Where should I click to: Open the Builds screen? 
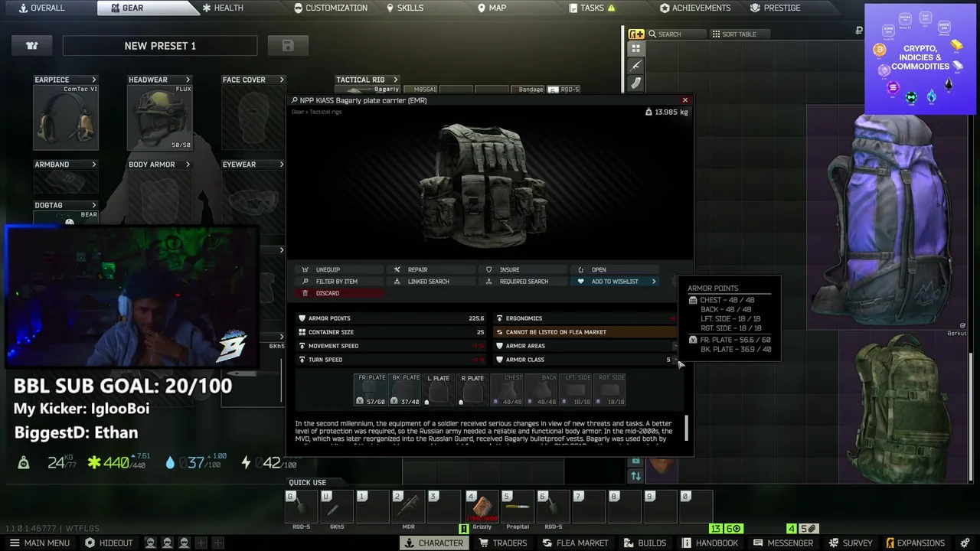tap(645, 543)
